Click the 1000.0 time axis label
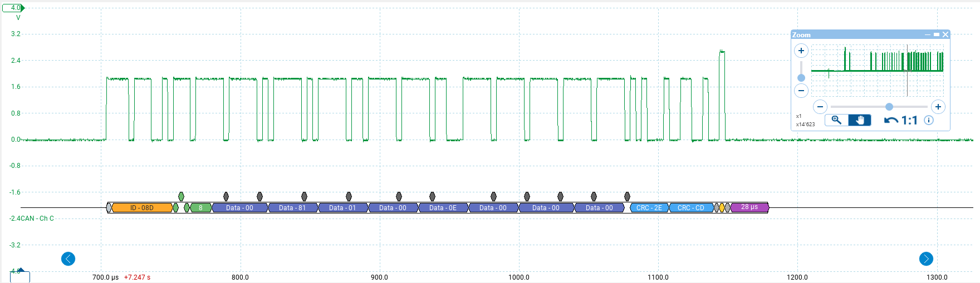The width and height of the screenshot is (980, 283). [519, 277]
